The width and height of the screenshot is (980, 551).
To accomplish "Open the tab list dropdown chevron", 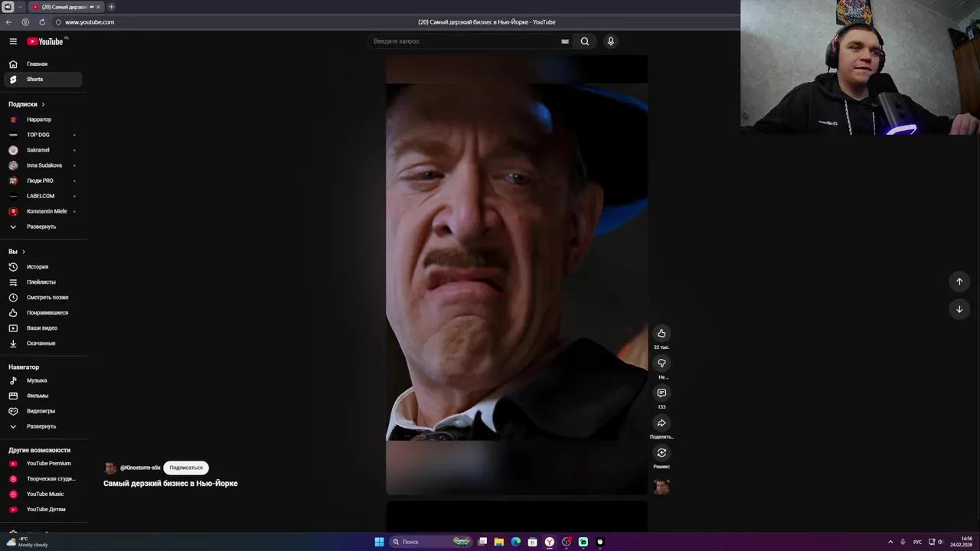I will (21, 7).
